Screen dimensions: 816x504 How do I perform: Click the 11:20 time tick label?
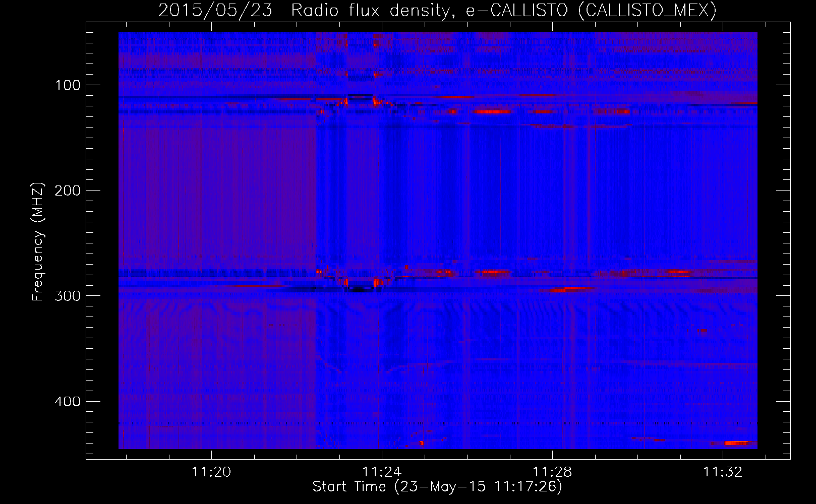[x=212, y=472]
